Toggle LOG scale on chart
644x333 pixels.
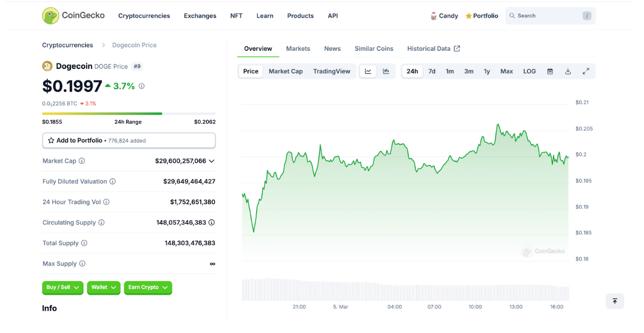529,71
